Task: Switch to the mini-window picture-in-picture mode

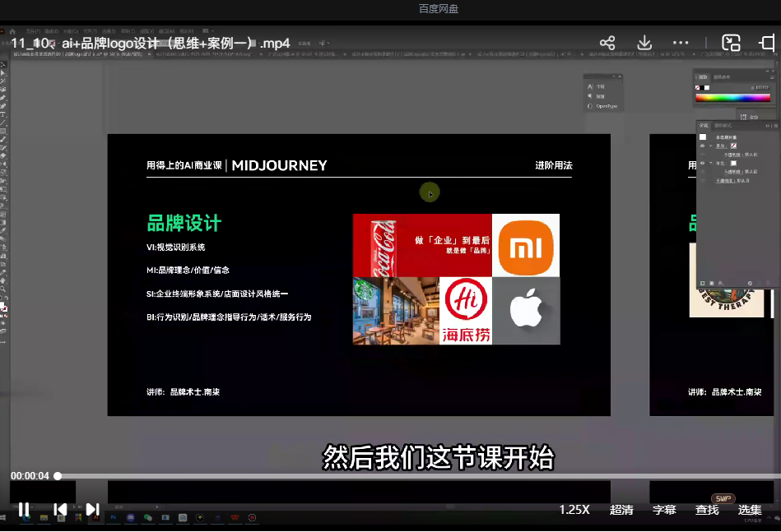Action: pos(731,43)
